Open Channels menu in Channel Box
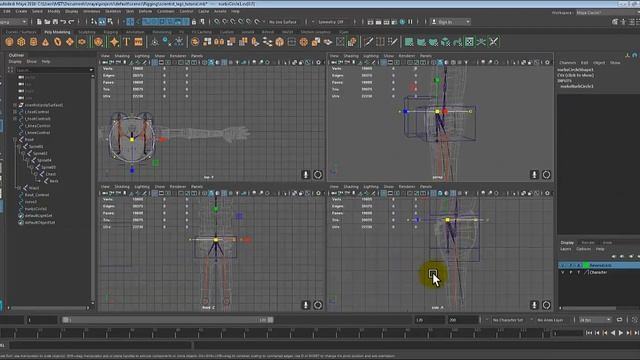Screen dimensions: 640x360 567,63
